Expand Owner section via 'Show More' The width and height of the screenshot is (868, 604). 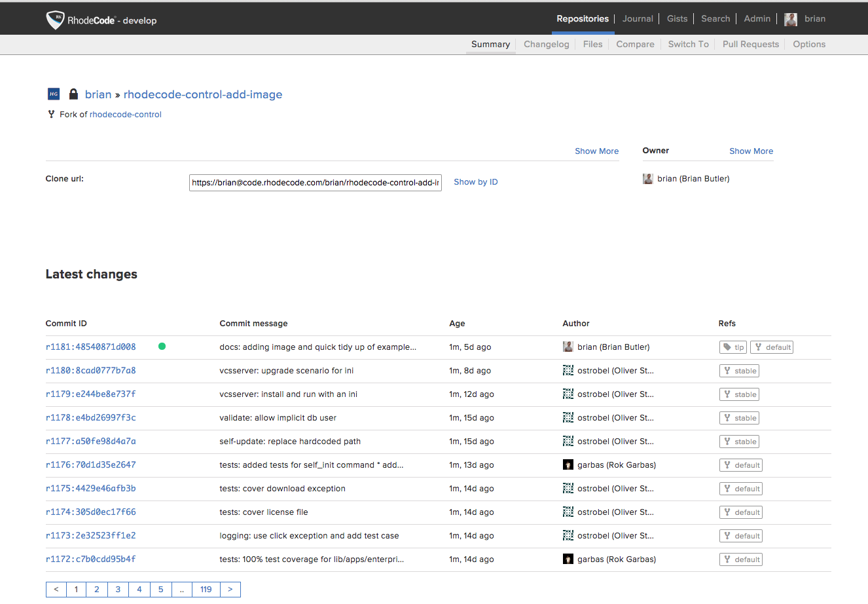point(751,151)
